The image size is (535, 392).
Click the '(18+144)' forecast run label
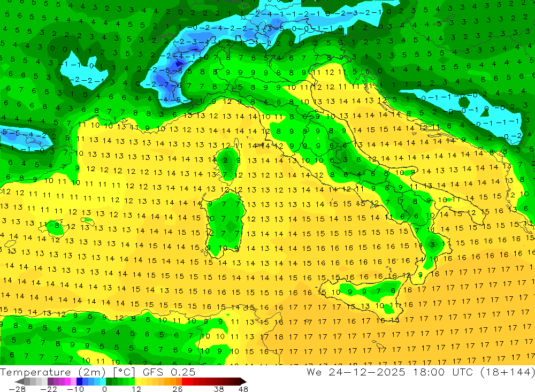click(x=507, y=372)
